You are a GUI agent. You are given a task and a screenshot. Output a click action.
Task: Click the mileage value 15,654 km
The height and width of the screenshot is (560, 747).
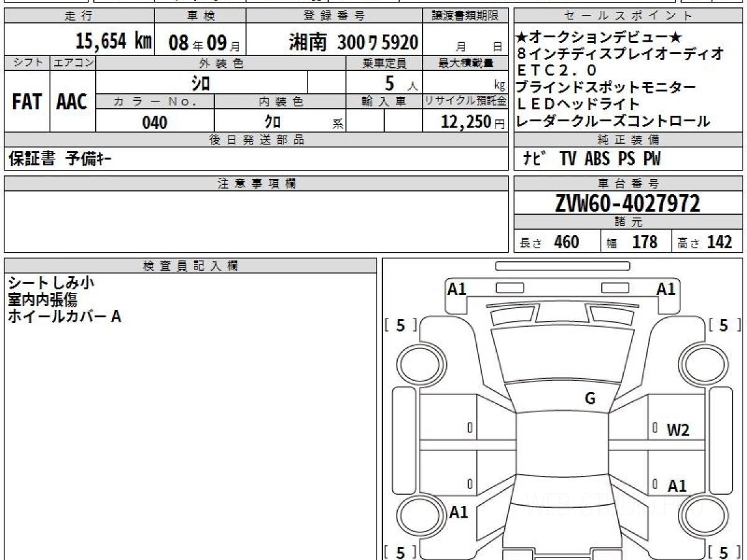(x=114, y=42)
